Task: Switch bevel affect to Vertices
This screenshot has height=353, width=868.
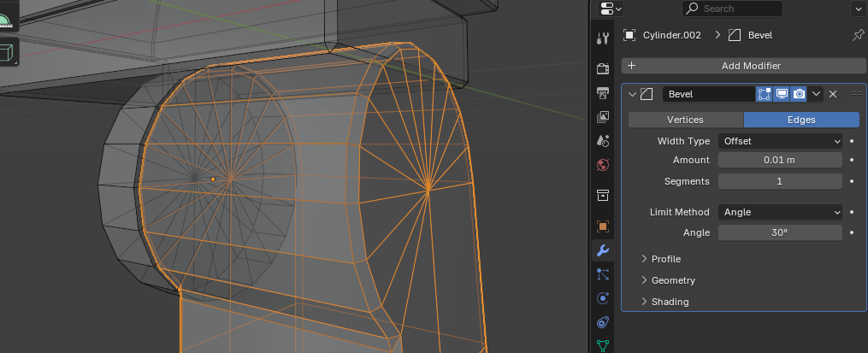Action: (685, 120)
